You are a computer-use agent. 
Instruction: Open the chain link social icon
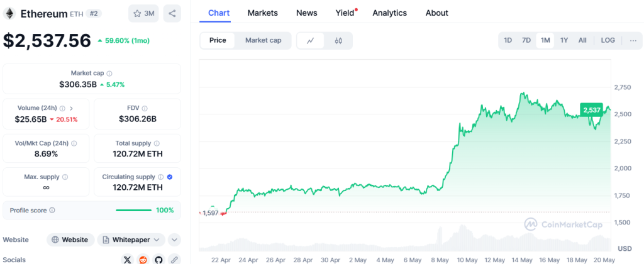click(x=174, y=260)
